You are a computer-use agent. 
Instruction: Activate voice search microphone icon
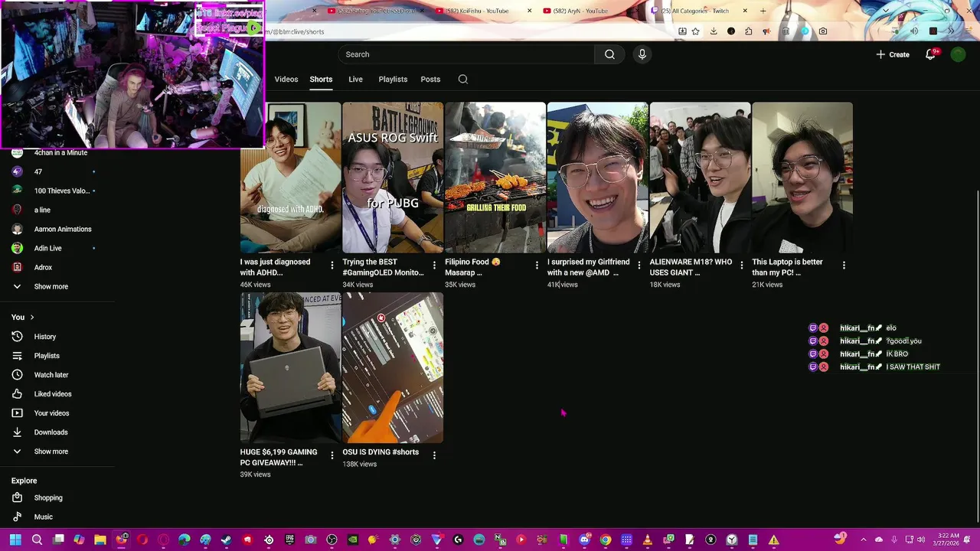642,54
